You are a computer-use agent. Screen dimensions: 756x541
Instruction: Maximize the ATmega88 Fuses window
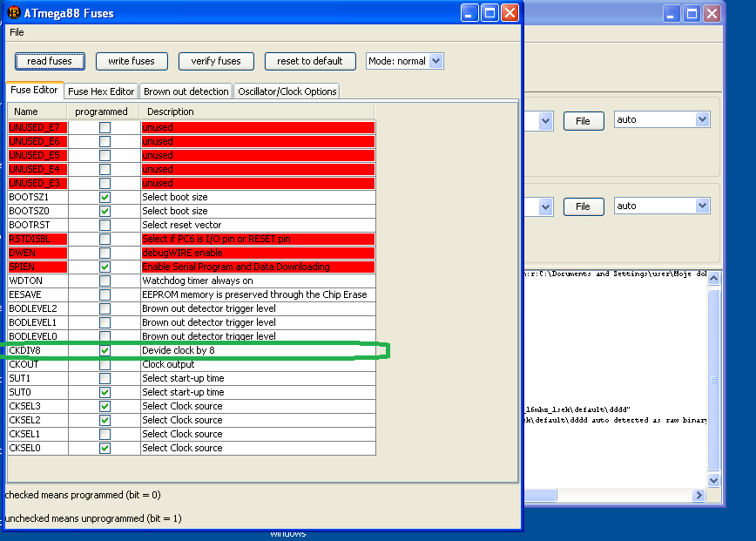[x=489, y=13]
